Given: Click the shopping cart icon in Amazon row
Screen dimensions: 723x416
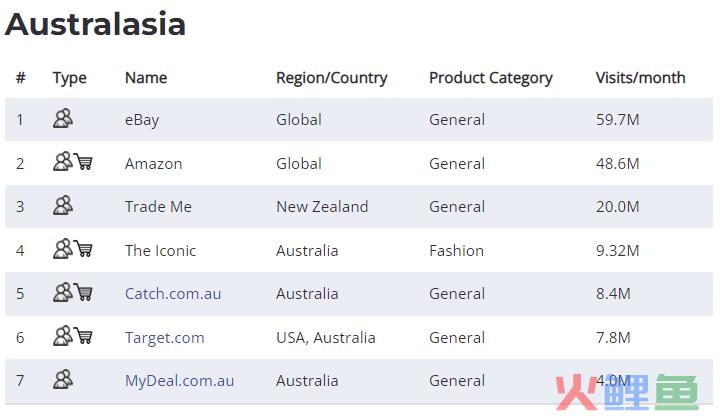Looking at the screenshot, I should coord(83,162).
